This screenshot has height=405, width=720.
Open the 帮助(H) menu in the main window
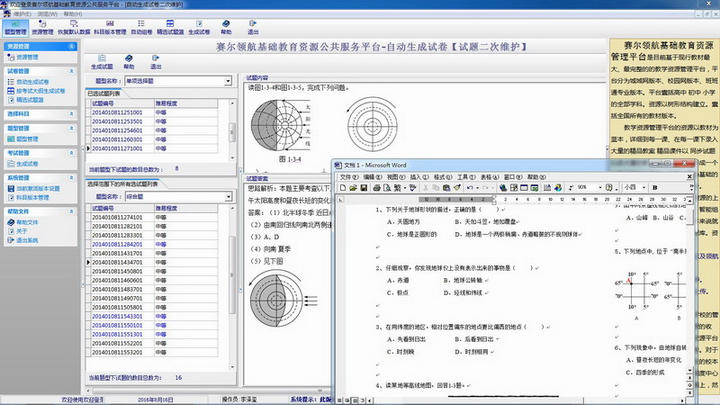click(73, 14)
